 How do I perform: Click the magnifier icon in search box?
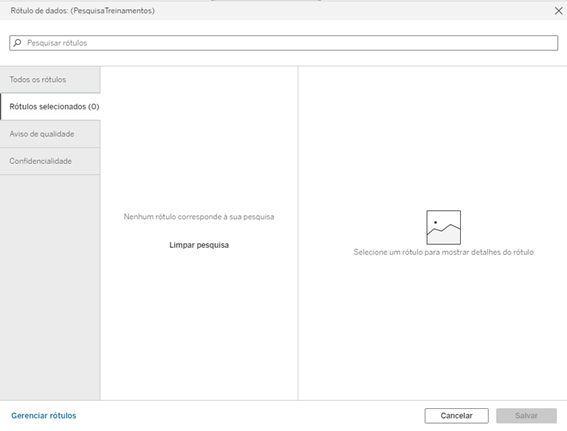(x=17, y=43)
